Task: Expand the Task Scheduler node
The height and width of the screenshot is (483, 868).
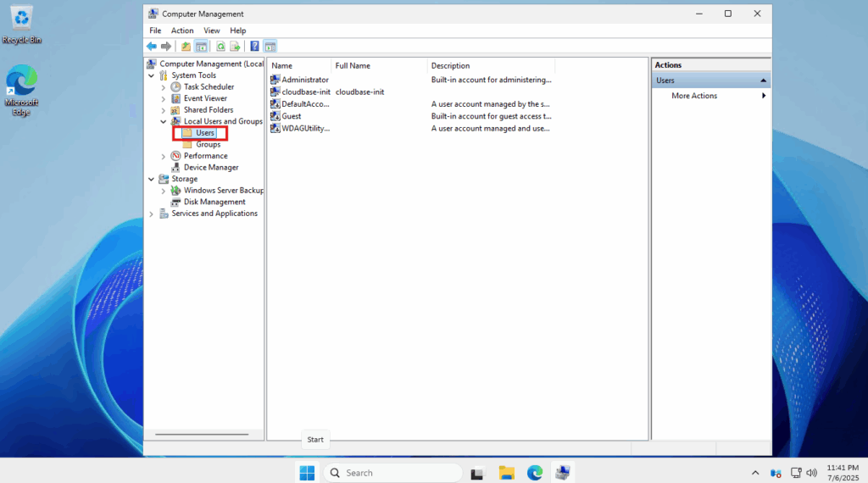Action: tap(164, 87)
